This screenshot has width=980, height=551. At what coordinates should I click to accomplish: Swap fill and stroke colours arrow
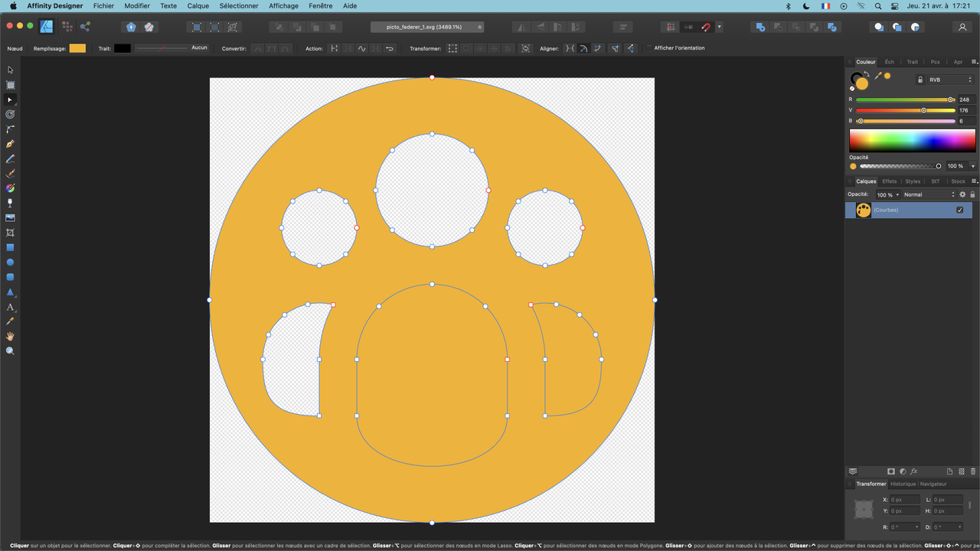pos(867,74)
